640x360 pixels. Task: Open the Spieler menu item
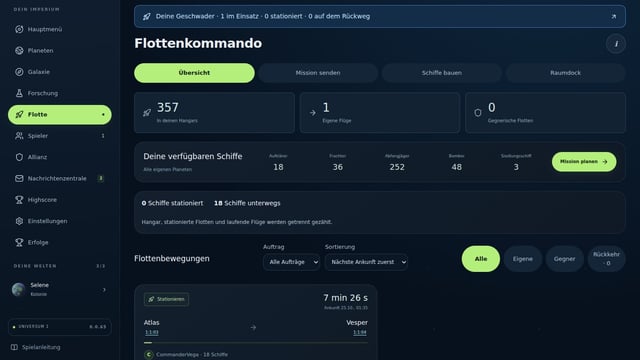pyautogui.click(x=60, y=136)
